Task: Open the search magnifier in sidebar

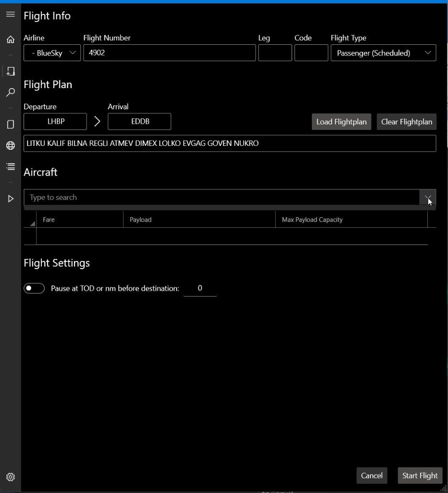Action: pos(10,92)
